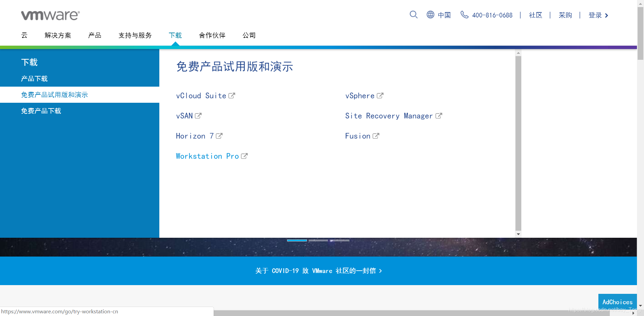Select the first carousel slide indicator
Viewport: 644px width, 316px height.
pos(297,240)
